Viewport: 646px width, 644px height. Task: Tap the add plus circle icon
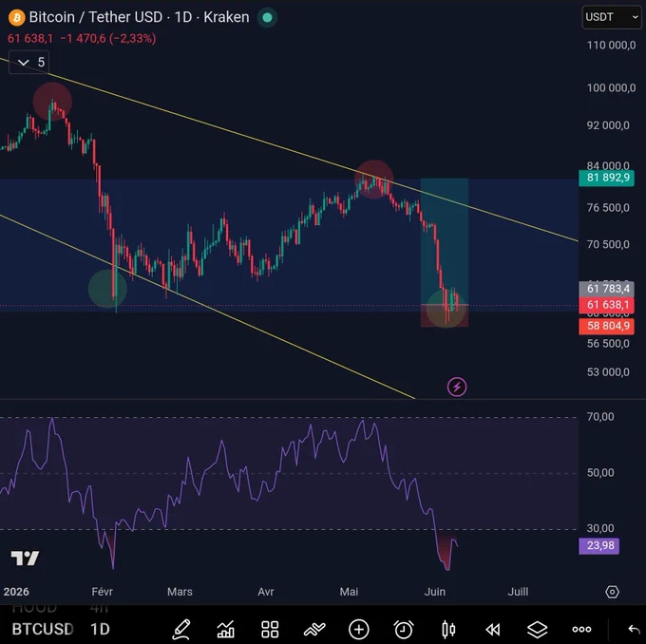click(x=359, y=629)
